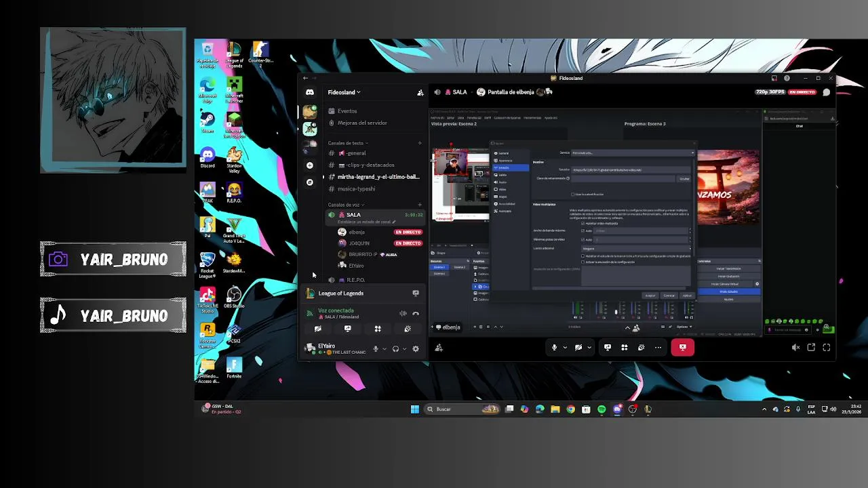The width and height of the screenshot is (868, 488).
Task: Open invite people icon beside Fideosland header
Action: (420, 92)
